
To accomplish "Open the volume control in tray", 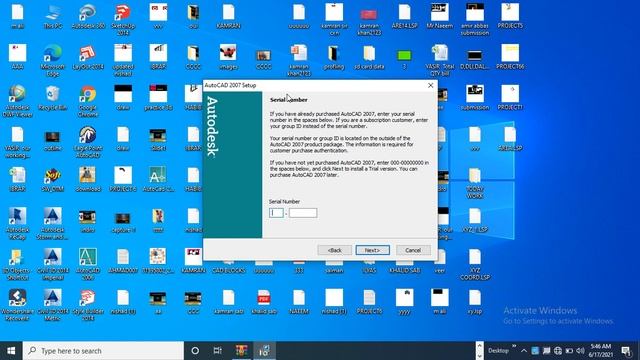I will pyautogui.click(x=580, y=351).
